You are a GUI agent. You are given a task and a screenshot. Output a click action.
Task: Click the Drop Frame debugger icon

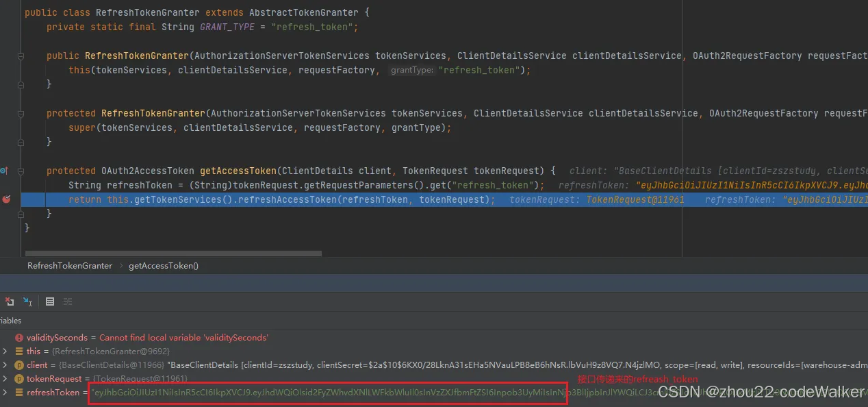click(x=10, y=301)
